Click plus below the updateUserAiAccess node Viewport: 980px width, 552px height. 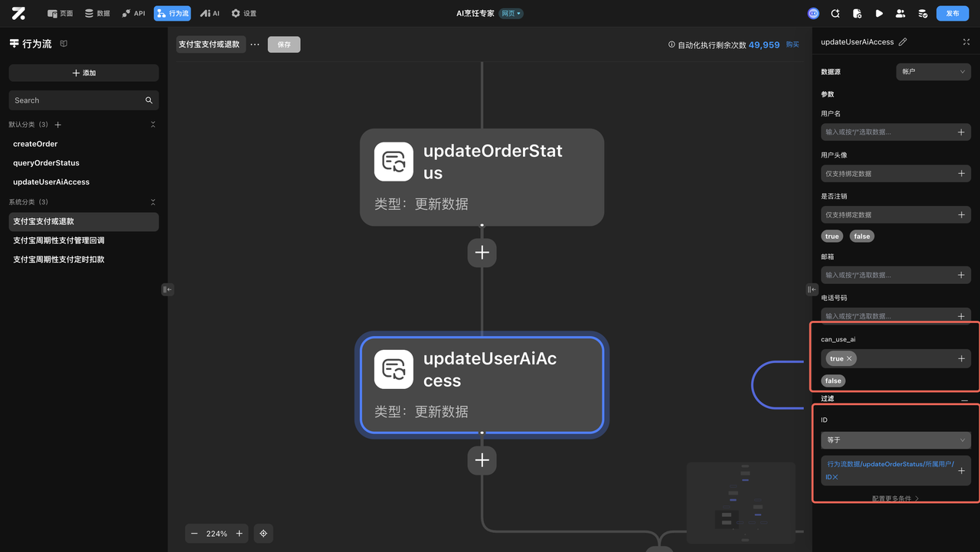[x=482, y=460]
